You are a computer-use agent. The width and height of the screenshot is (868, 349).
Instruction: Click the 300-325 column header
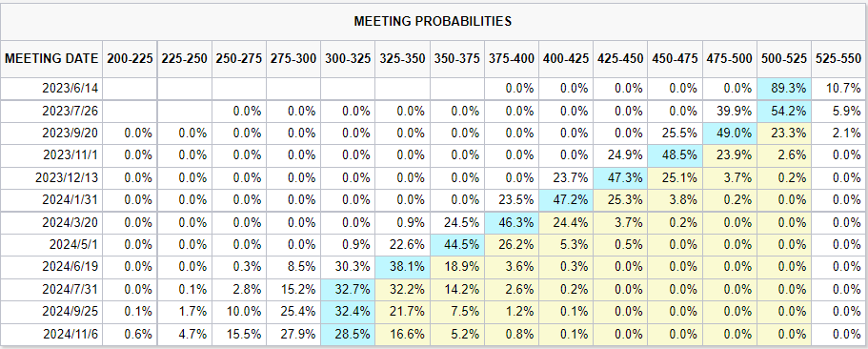[349, 58]
